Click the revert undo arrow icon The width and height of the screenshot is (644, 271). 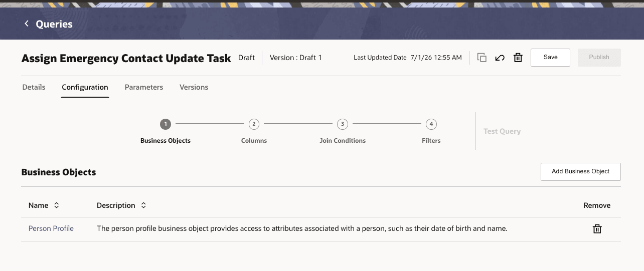(x=500, y=58)
